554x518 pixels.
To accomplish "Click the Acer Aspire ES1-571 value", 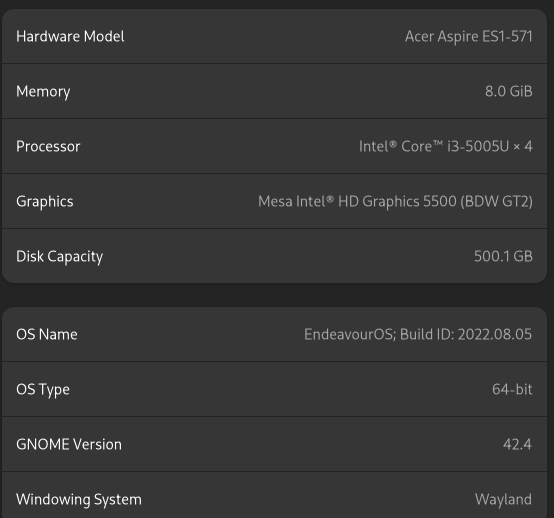I will (x=468, y=36).
